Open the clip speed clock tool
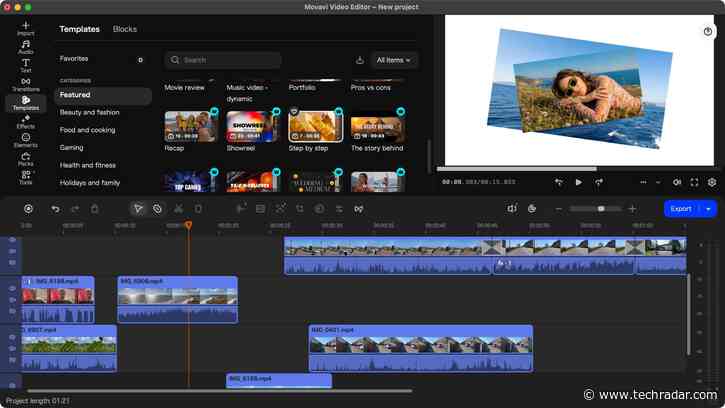This screenshot has height=408, width=725. point(319,209)
